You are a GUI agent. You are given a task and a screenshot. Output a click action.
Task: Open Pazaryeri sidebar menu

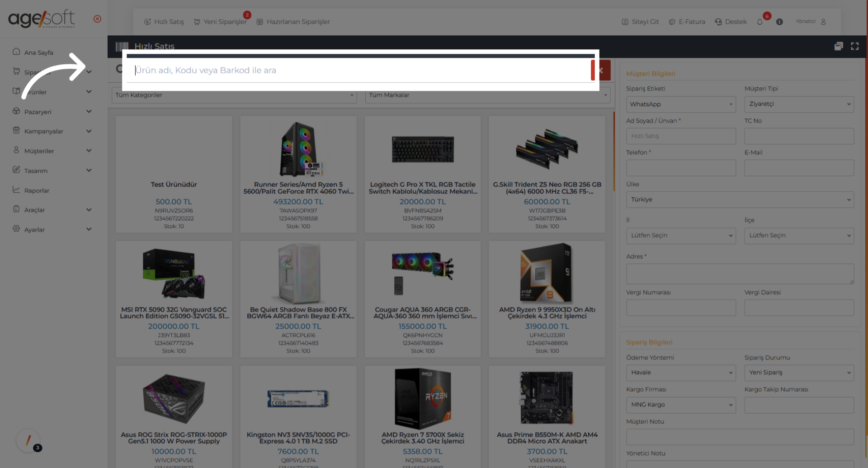[x=38, y=112]
